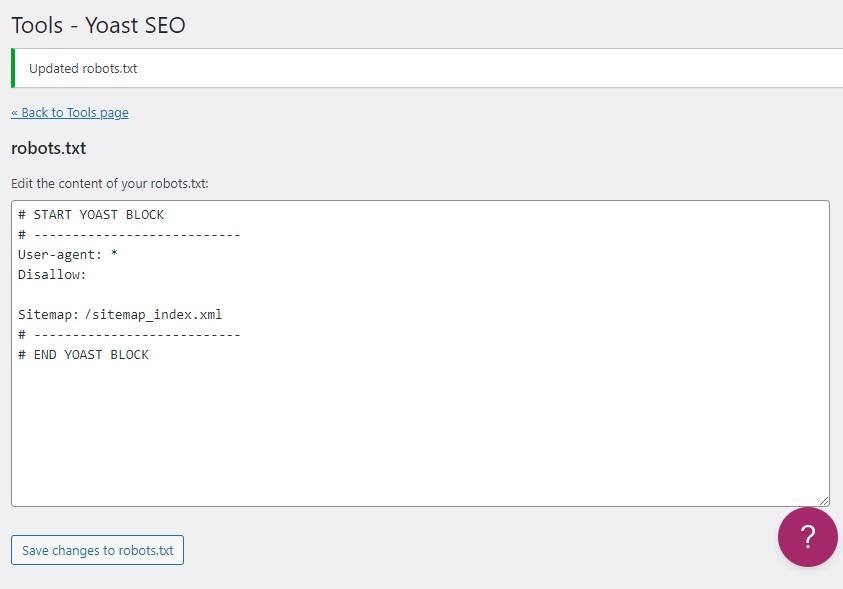Click the 'Updated robots.txt' notice message
The width and height of the screenshot is (843, 589).
tap(83, 69)
